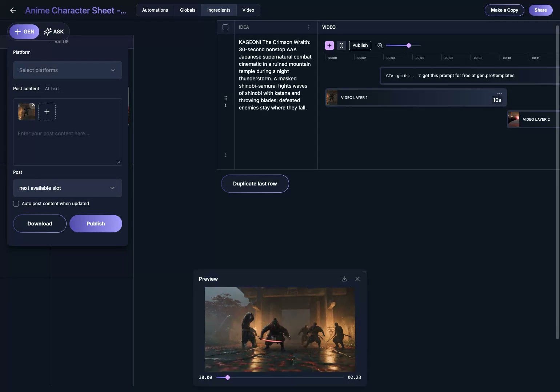The image size is (560, 392).
Task: Select the Video Layer 1 clip
Action: (x=416, y=97)
